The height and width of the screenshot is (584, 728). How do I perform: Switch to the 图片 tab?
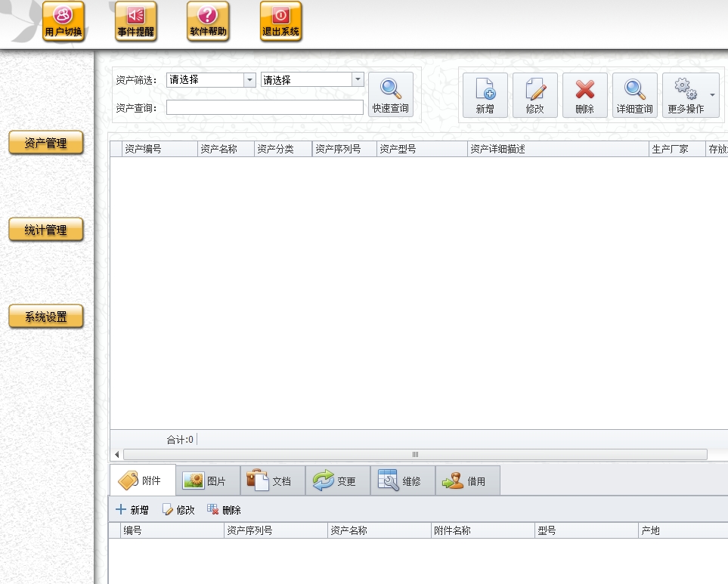[x=208, y=481]
